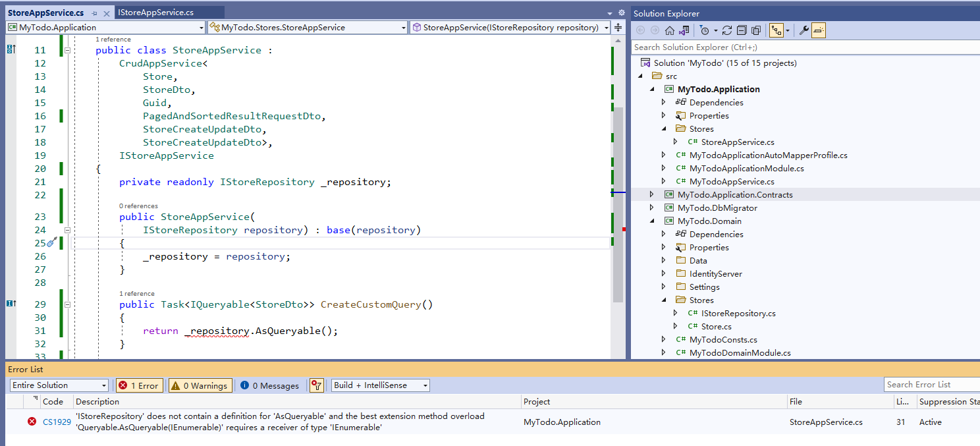The image size is (980, 446).
Task: Expand the MyTodo.Application.Contracts project node
Action: click(x=651, y=194)
